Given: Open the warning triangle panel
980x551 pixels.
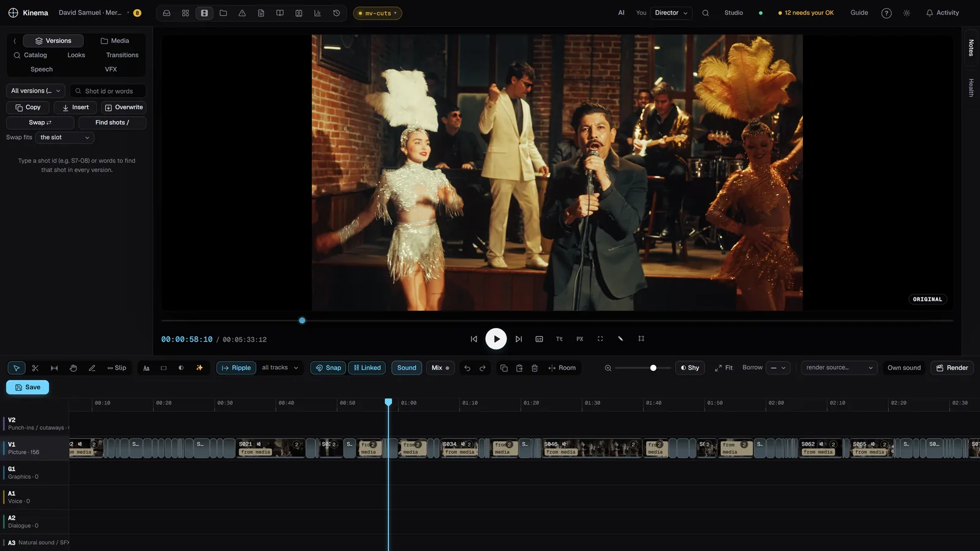Looking at the screenshot, I should pos(242,13).
